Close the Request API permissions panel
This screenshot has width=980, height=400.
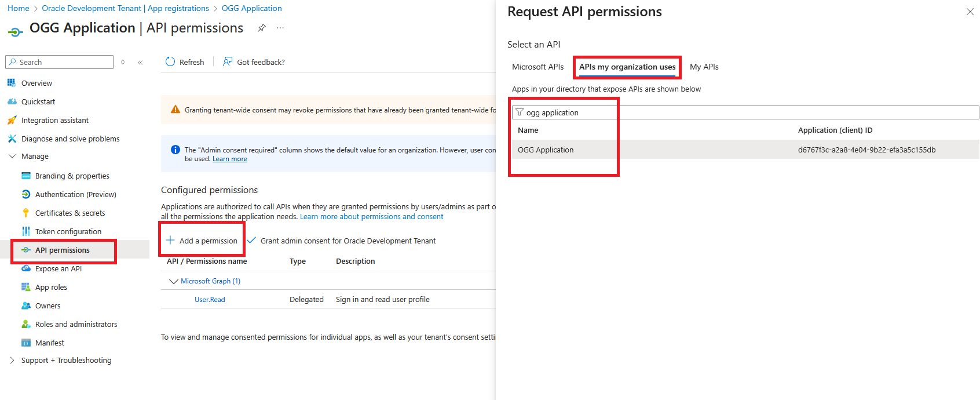[x=970, y=12]
